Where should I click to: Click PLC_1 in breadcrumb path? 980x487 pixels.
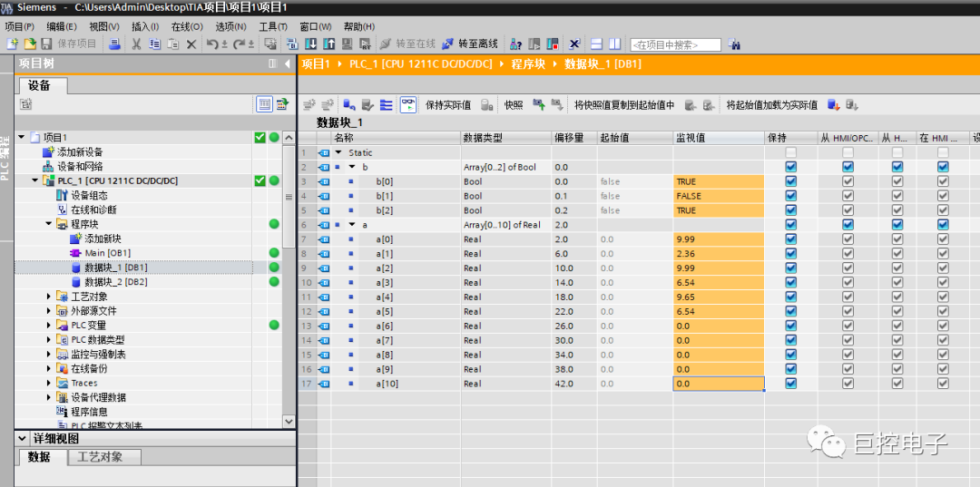click(x=421, y=64)
